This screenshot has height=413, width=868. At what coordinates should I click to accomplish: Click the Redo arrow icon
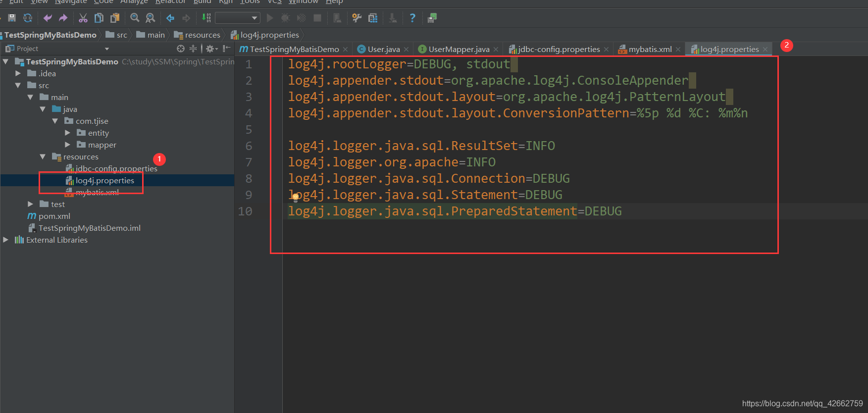pos(63,18)
